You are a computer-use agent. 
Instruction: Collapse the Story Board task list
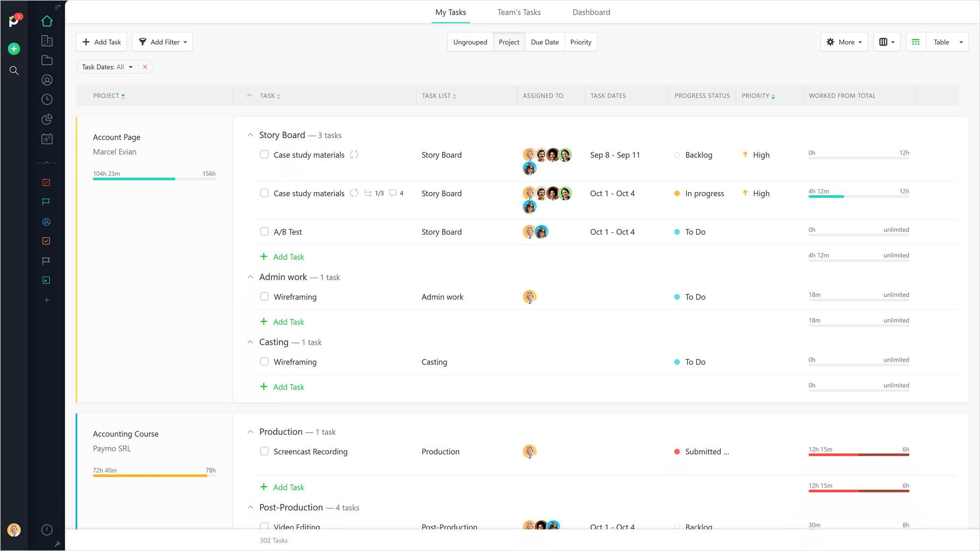[250, 135]
